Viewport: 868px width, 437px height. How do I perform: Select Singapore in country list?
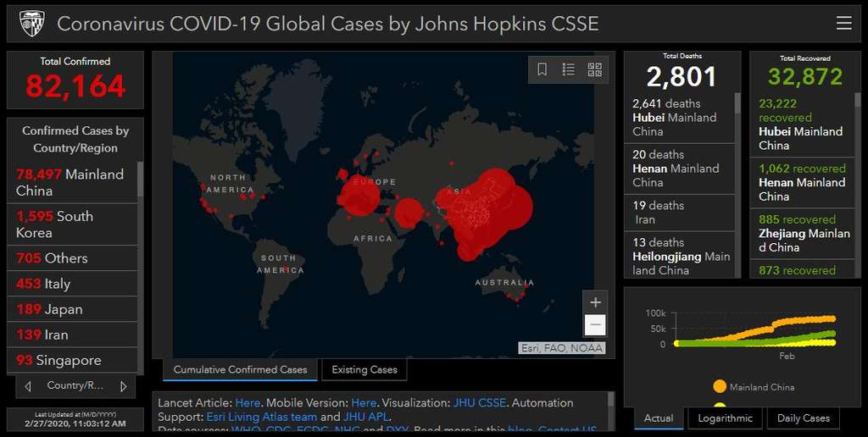click(72, 360)
